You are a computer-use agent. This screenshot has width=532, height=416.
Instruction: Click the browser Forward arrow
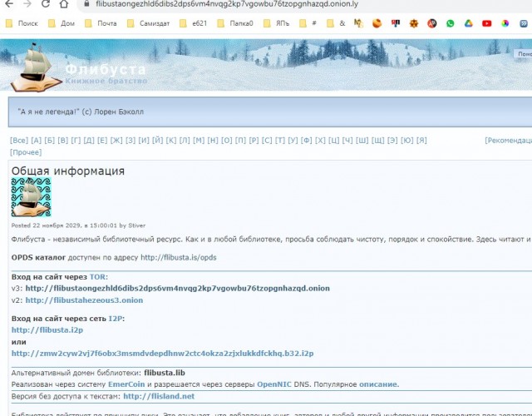pos(27,3)
